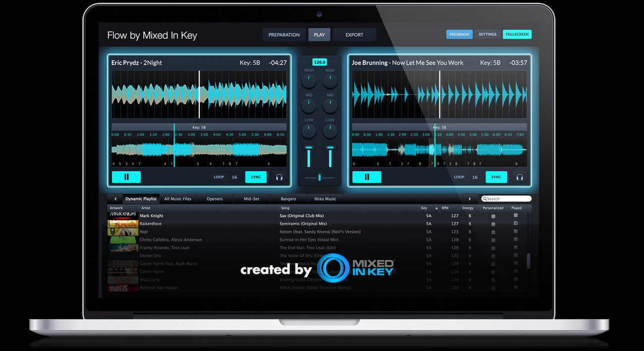Select the Kaiserdisco artwork thumbnail
Screen dimensions: 644x351
123,224
